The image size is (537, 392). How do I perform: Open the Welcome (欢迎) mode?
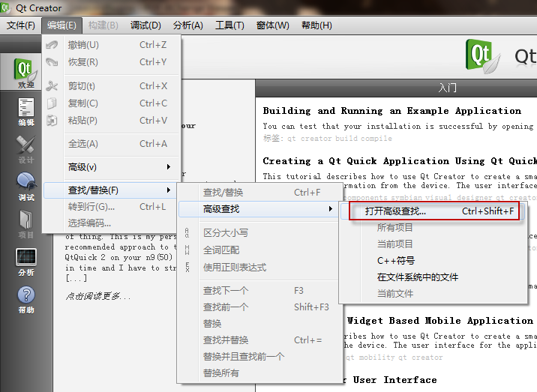pyautogui.click(x=25, y=73)
